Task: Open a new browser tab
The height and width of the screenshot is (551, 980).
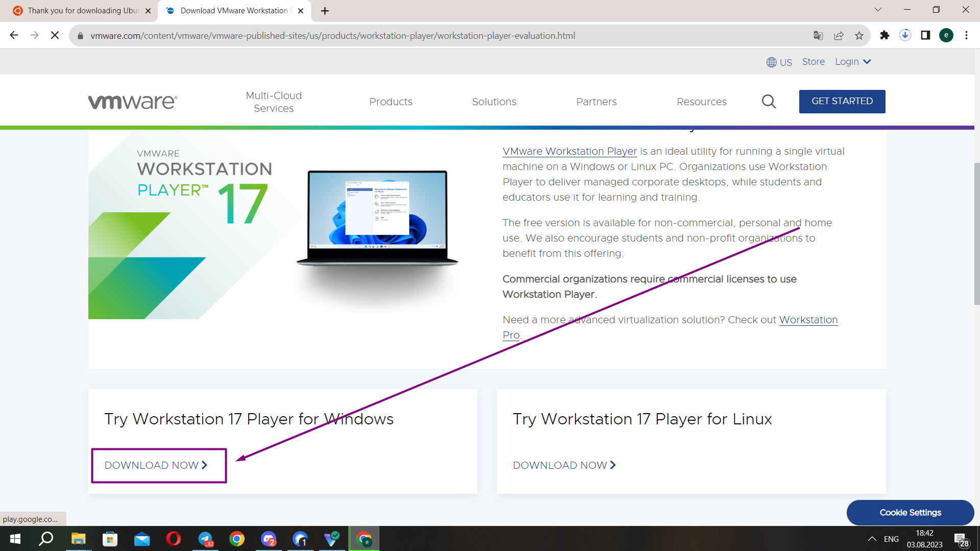Action: click(x=325, y=11)
